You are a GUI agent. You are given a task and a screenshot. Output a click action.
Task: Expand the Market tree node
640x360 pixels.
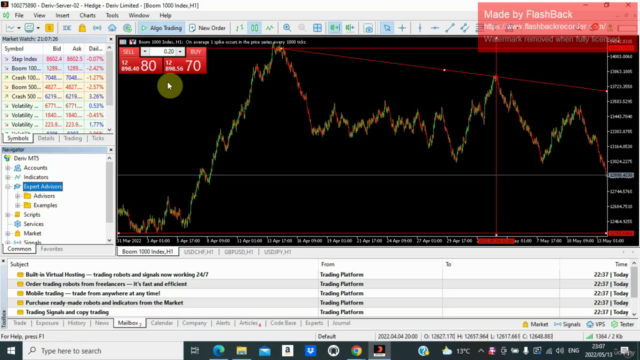tap(8, 233)
